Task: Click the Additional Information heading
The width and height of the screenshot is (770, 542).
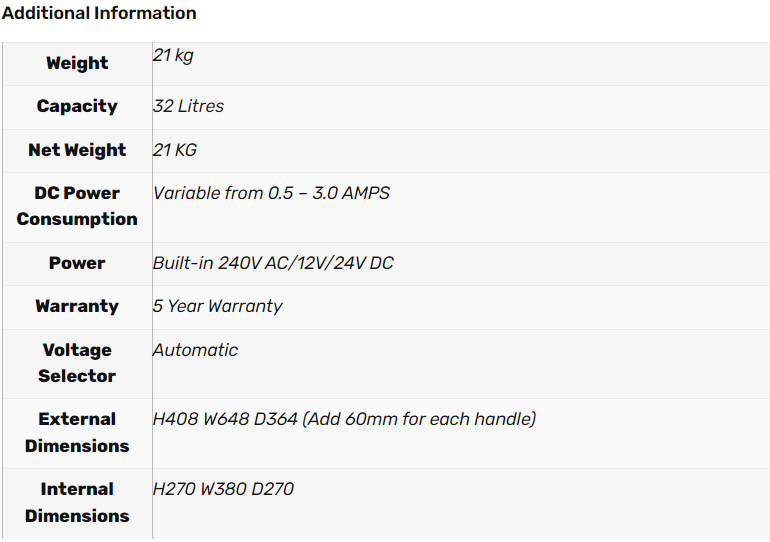Action: pyautogui.click(x=99, y=13)
